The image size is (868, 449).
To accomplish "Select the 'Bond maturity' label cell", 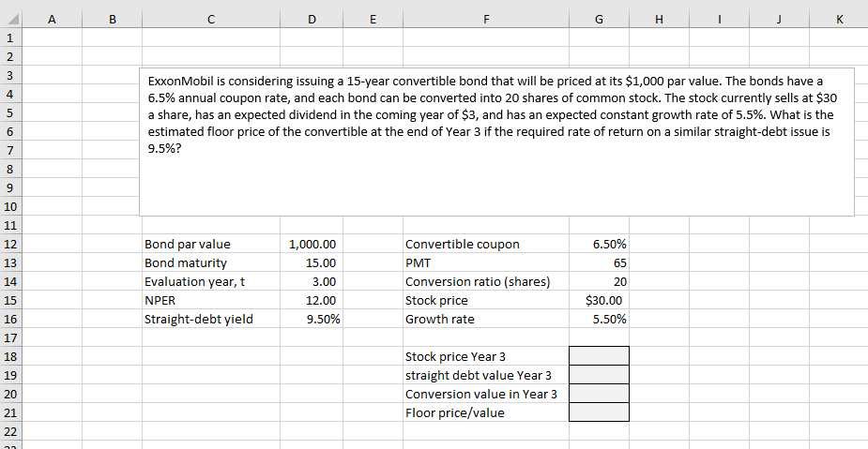I will [x=211, y=262].
